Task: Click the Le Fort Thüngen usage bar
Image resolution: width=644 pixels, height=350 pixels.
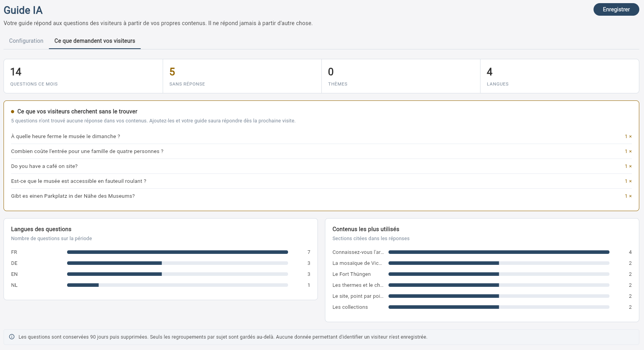Action: click(499, 274)
